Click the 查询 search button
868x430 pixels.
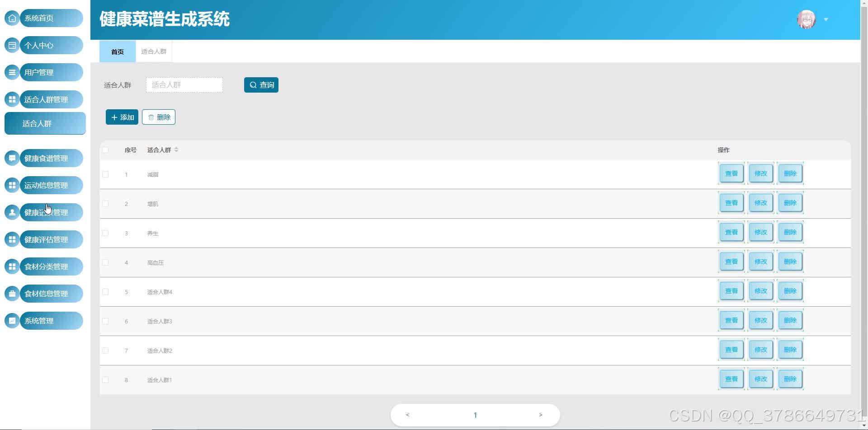pos(261,85)
